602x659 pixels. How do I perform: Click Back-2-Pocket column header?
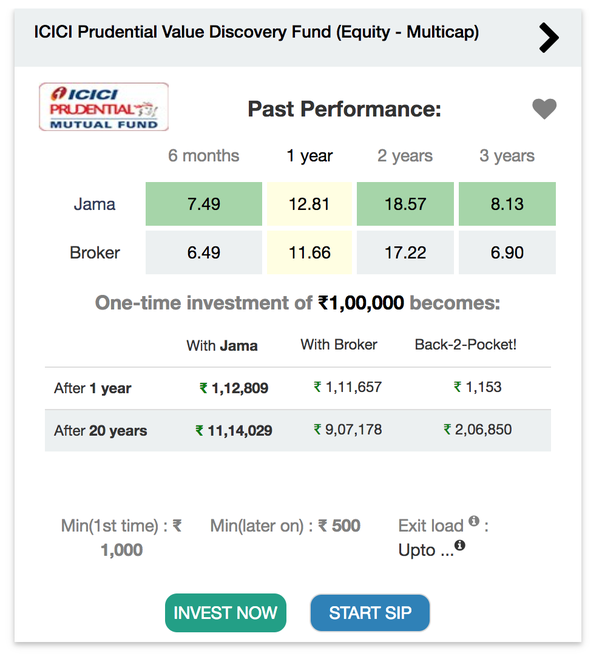[x=465, y=345]
